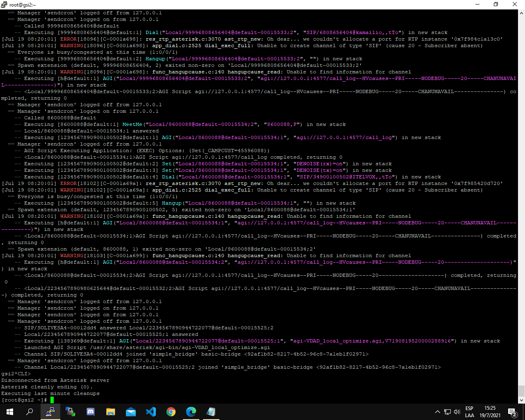Click 'Spawn extension (default, 8600088, 1)' line
Image resolution: width=525 pixels, height=420 pixels.
[162, 249]
